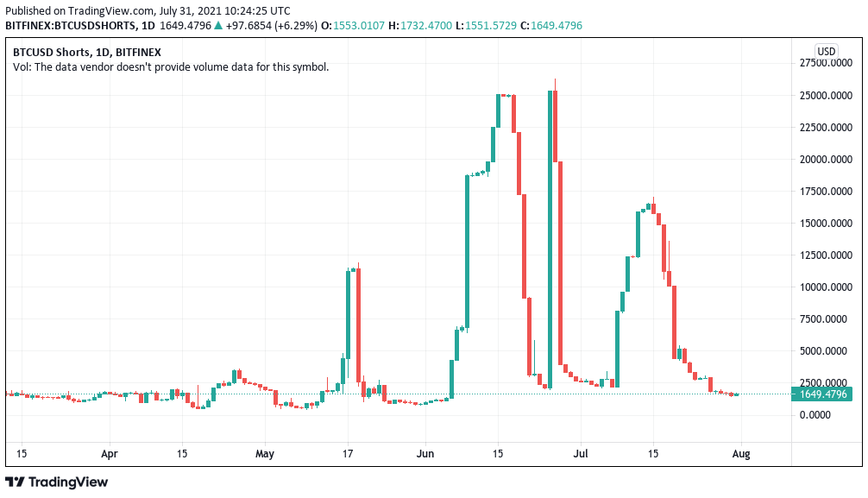This screenshot has height=498, width=868.
Task: Click the 25000.0000 price axis label
Action: click(x=826, y=96)
